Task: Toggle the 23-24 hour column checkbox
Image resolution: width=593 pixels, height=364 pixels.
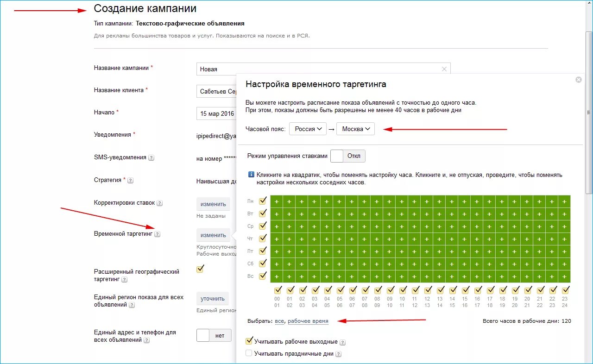Action: 565,290
